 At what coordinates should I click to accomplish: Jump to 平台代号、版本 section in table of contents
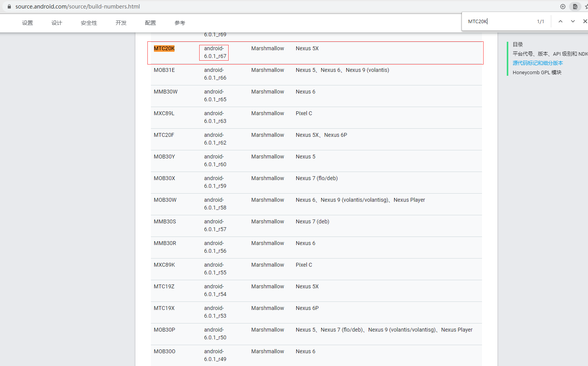coord(550,54)
